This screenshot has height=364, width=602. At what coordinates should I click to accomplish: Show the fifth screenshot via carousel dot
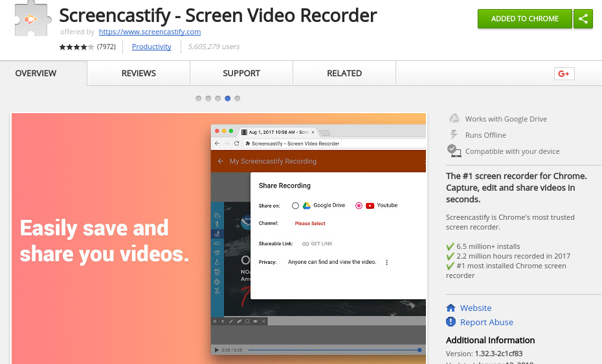(x=238, y=98)
